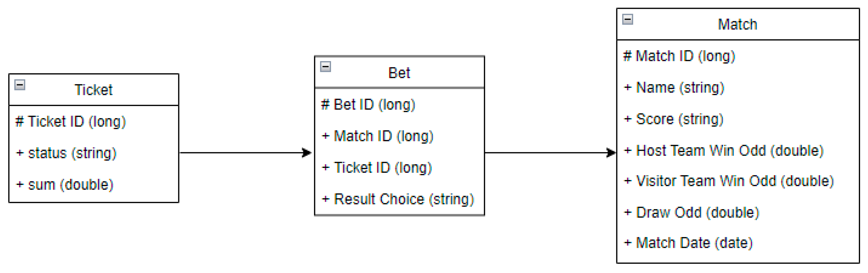The image size is (868, 273).
Task: Select the Match class title
Action: coord(737,25)
